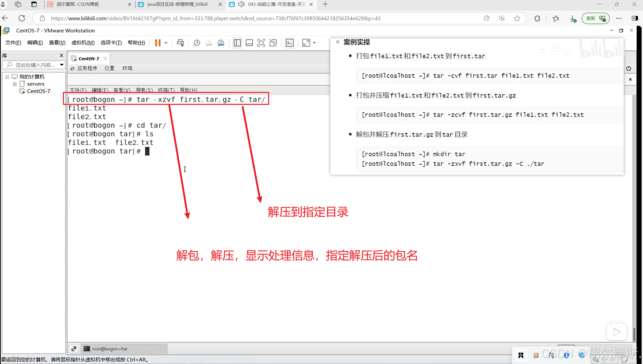Add this page to favorites star
Screen dimensions: 643x364
tap(517, 18)
